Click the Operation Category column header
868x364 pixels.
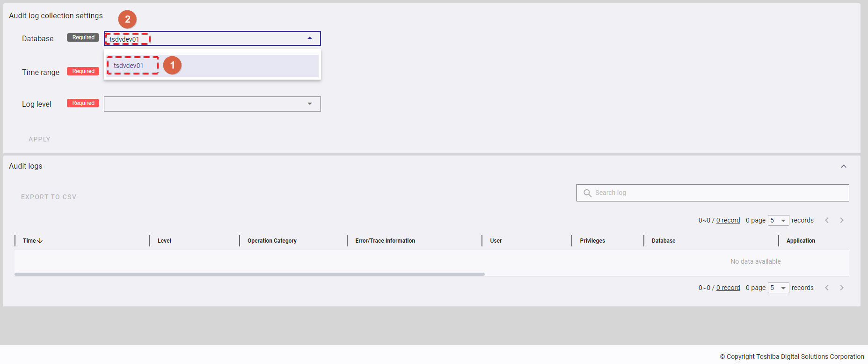tap(272, 241)
